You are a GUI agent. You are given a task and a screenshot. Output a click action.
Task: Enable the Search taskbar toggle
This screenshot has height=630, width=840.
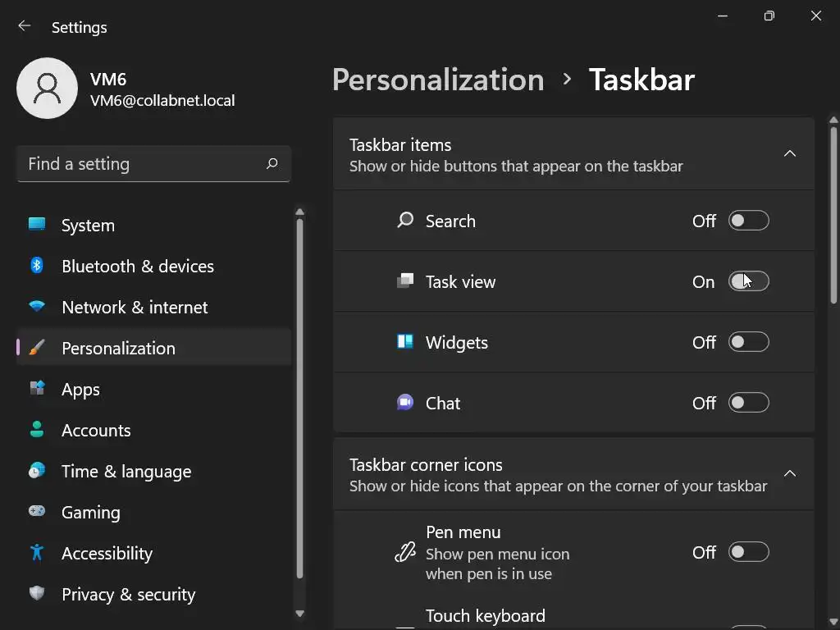tap(748, 221)
